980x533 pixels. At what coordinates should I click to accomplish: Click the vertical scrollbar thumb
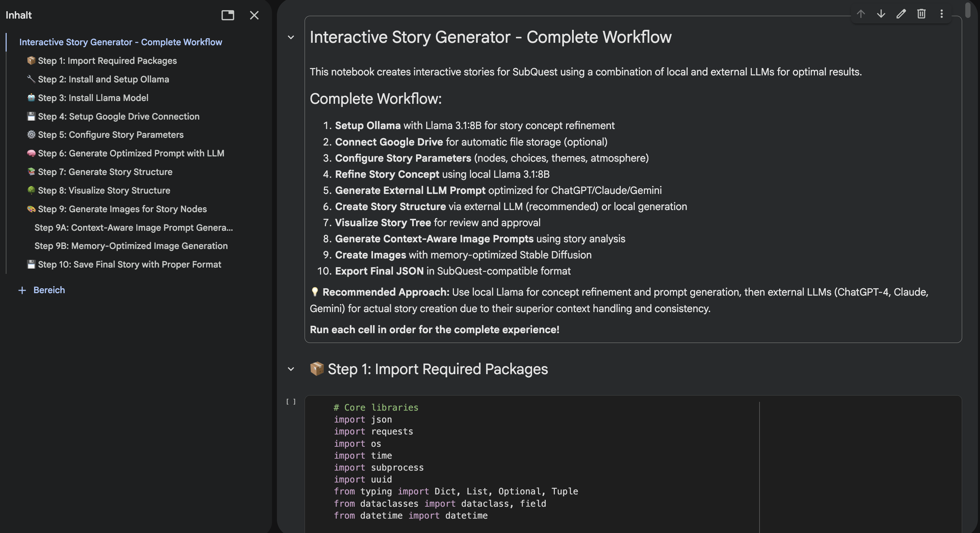click(x=968, y=9)
